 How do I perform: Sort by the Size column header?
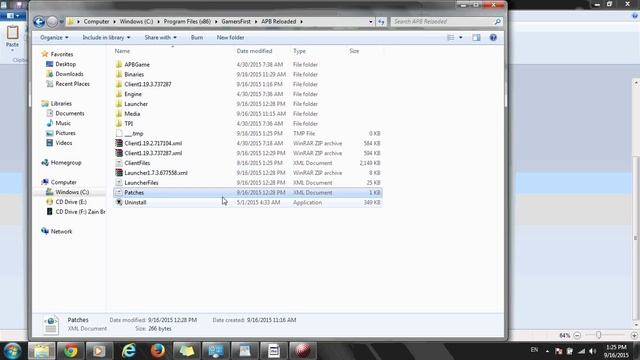(354, 51)
